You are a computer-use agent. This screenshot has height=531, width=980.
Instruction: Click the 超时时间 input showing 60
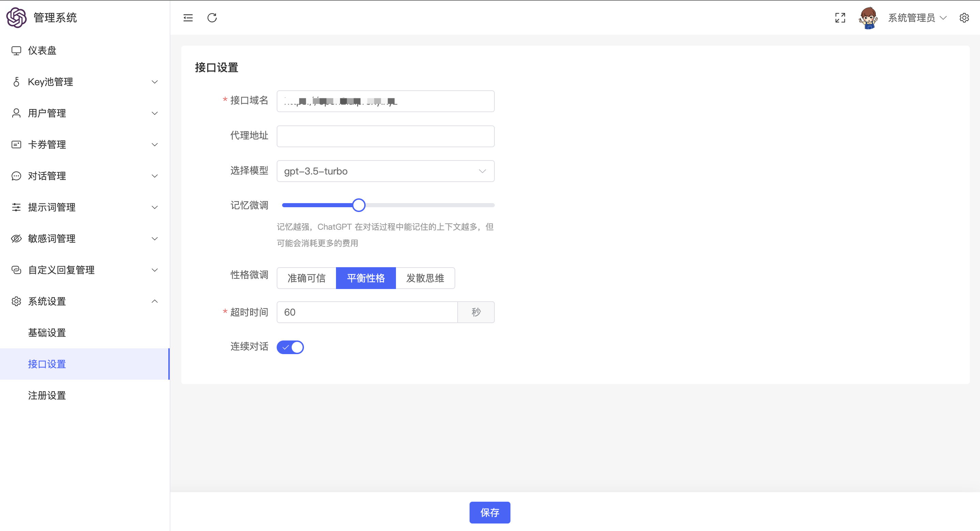(367, 312)
